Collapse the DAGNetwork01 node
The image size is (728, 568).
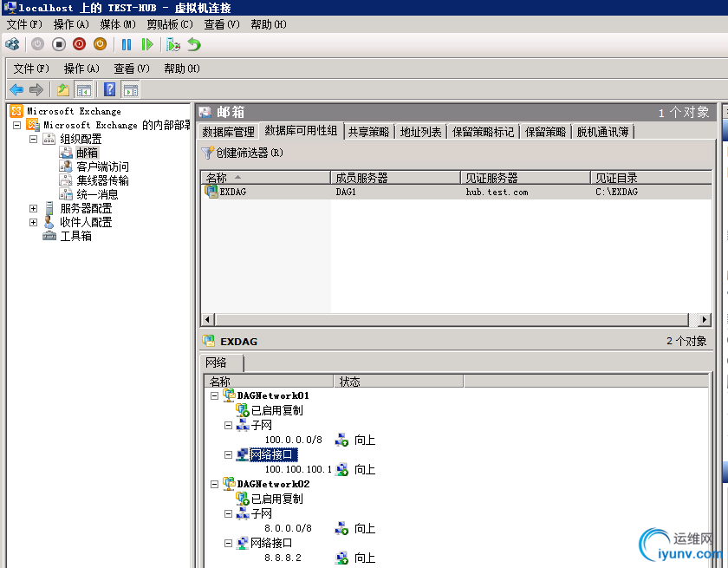215,395
